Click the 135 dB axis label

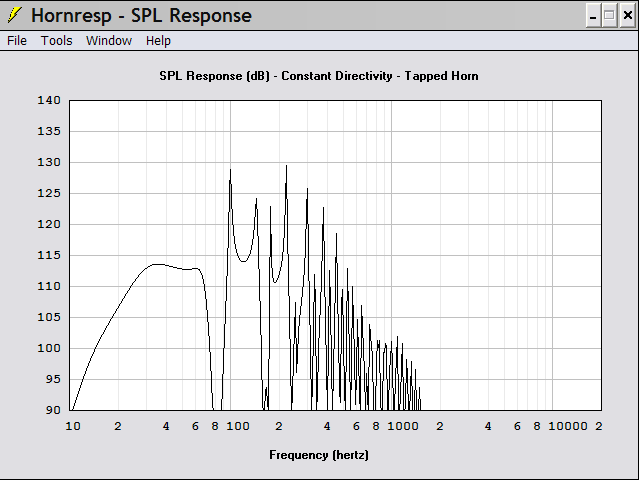point(49,131)
